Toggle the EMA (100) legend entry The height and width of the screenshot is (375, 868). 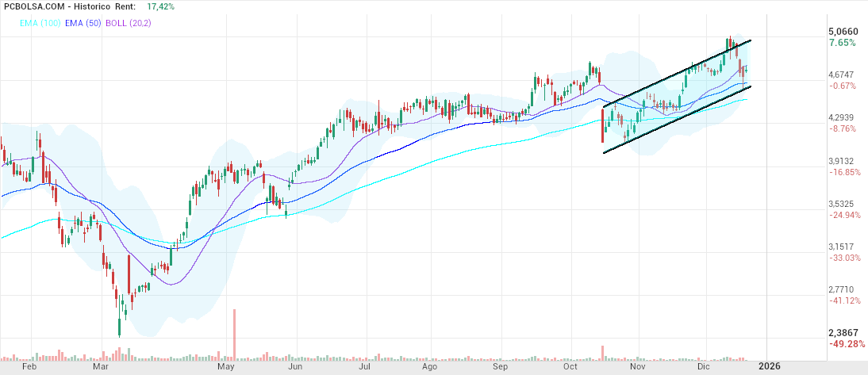pyautogui.click(x=37, y=24)
